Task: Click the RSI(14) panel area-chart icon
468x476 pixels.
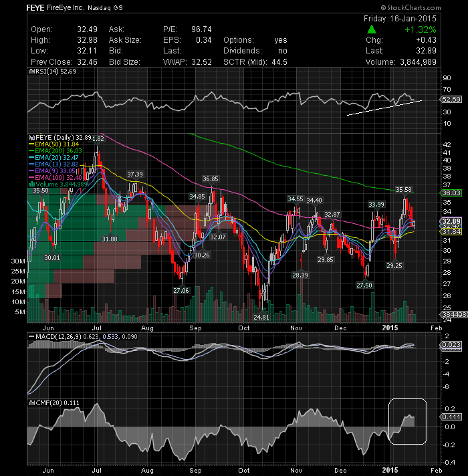Action: click(31, 72)
